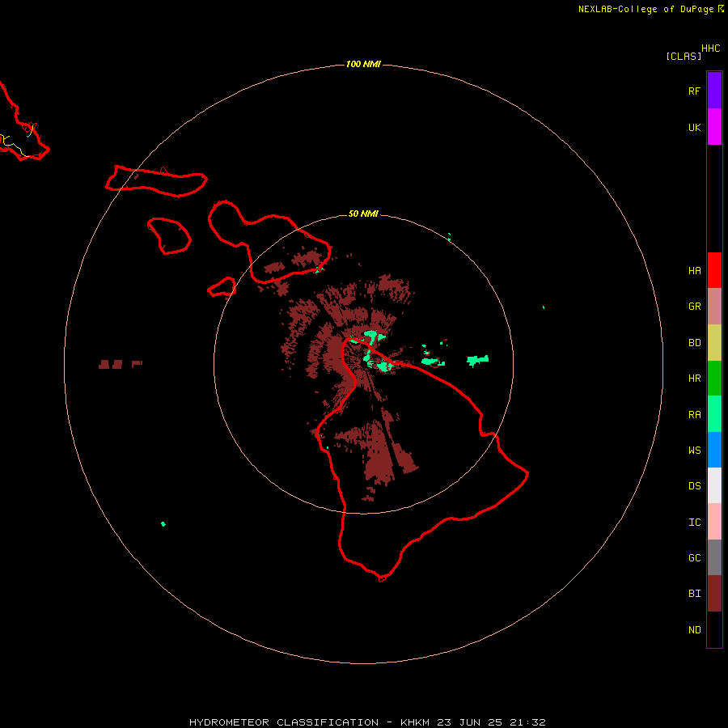Click the rain echo just inside the 50 NMI ring's east edge
This screenshot has height=728, width=728.
coord(477,360)
